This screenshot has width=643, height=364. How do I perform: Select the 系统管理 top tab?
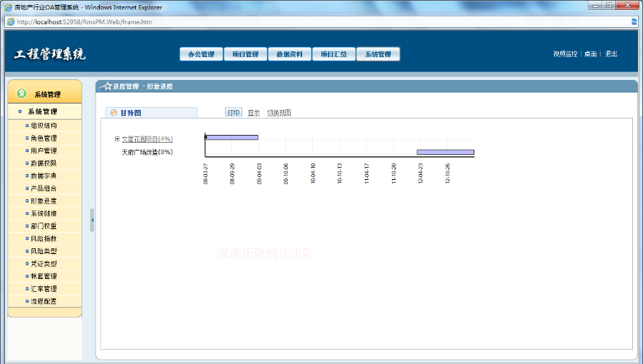pos(378,54)
